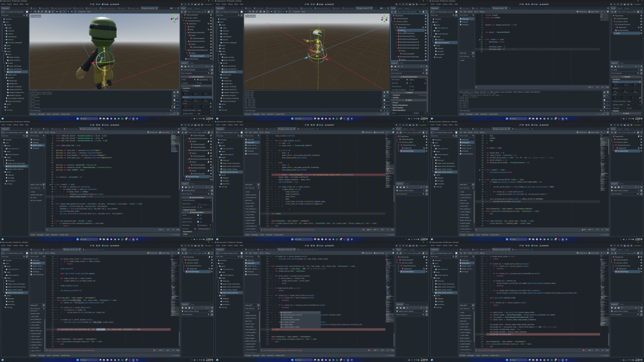Screen dimensions: 644x362
Task: Click Search Help in player_server_dummy script editor
Action: 165,132
